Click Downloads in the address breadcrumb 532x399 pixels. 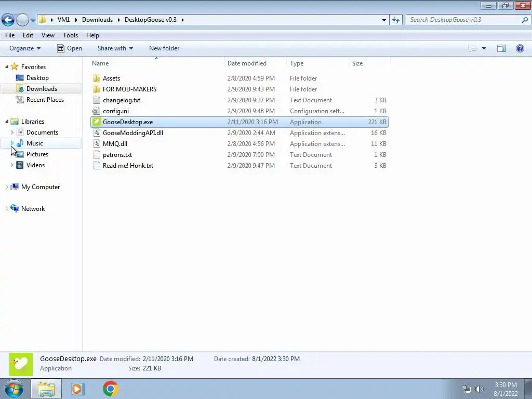click(97, 20)
